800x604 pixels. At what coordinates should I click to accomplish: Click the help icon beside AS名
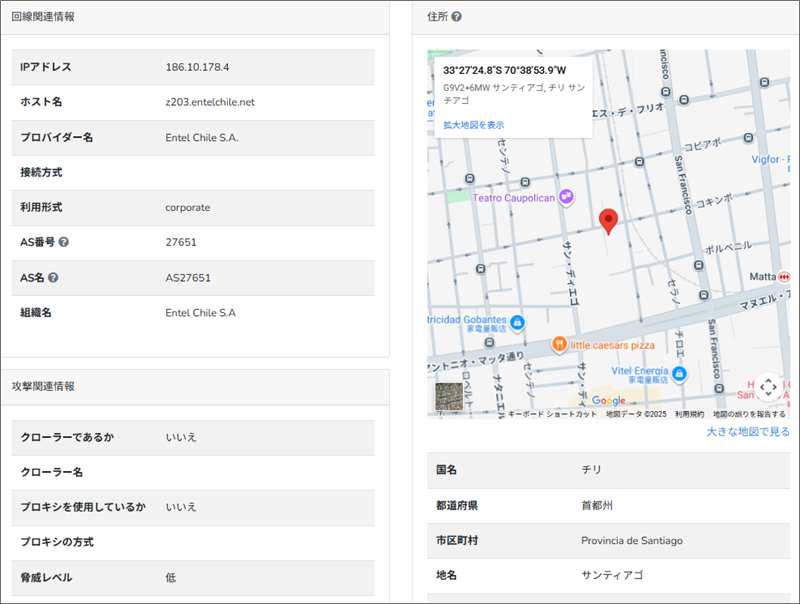(x=53, y=277)
